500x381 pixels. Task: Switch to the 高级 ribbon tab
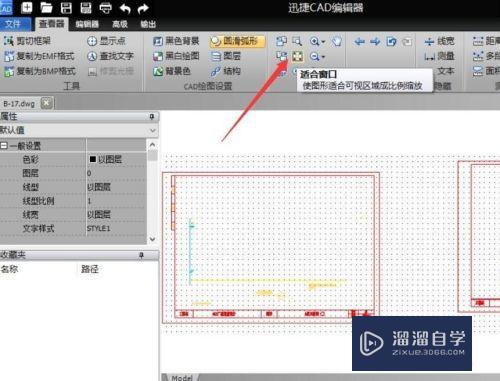(120, 24)
